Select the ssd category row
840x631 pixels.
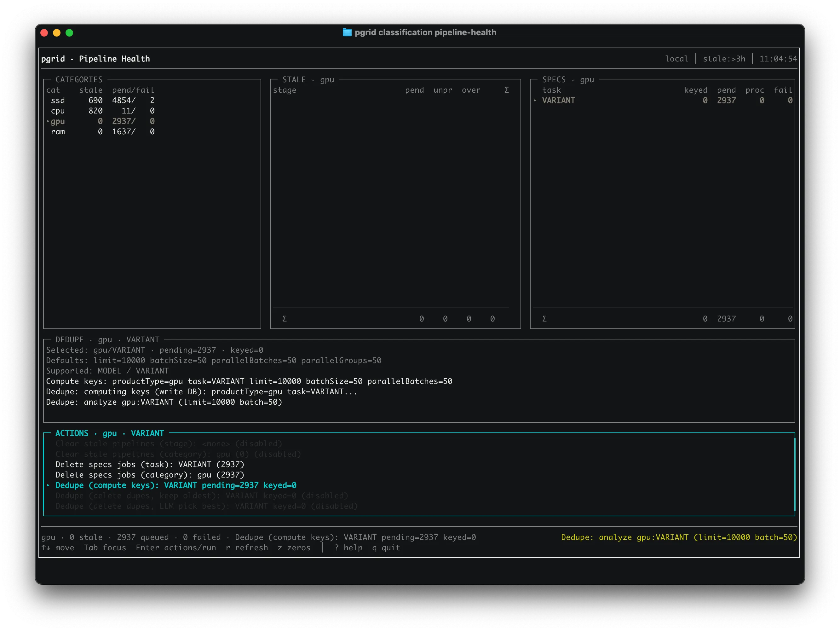point(58,100)
